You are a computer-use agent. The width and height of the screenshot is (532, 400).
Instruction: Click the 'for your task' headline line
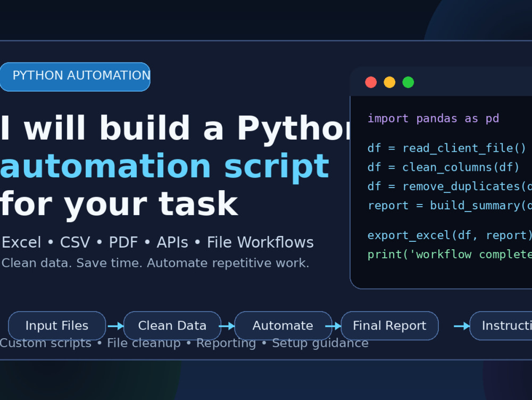[119, 205]
